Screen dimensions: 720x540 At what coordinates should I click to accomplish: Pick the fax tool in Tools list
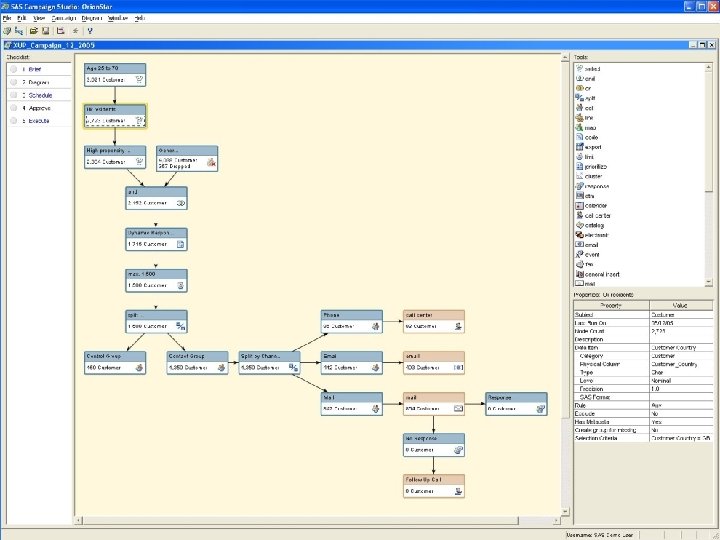click(585, 264)
